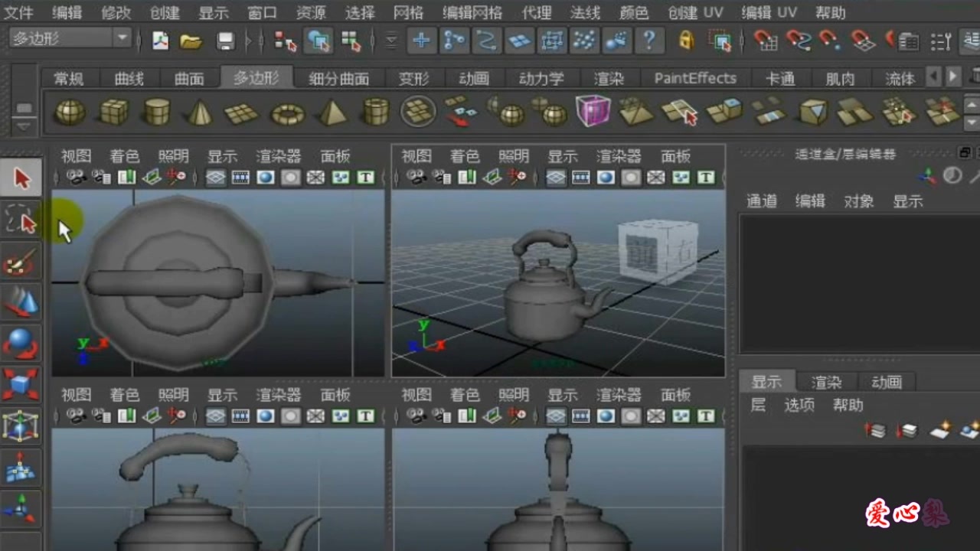Screen dimensions: 980x551
Task: Choose the Soft Modification tool
Action: point(21,468)
